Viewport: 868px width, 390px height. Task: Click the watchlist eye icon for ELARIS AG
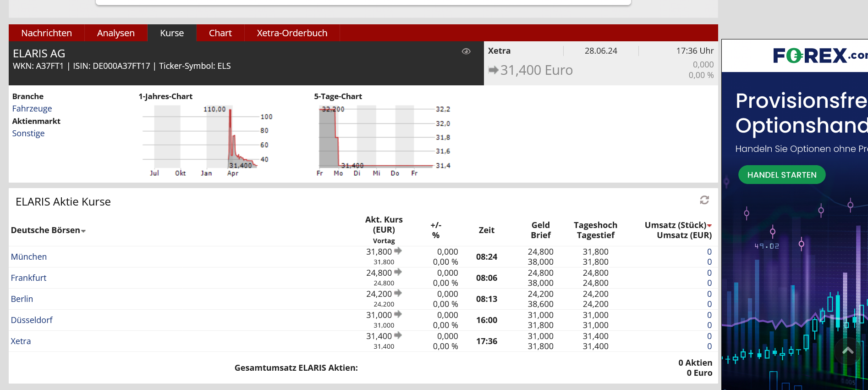[466, 51]
